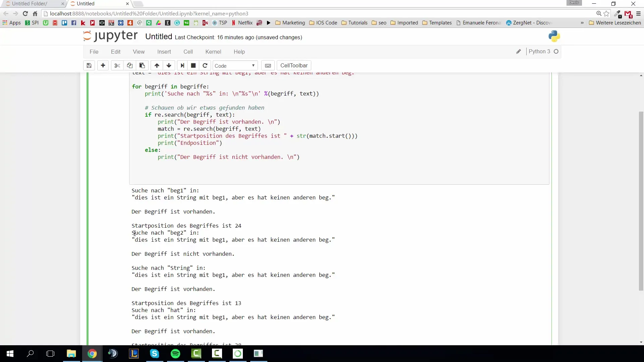Open the Cell menu

pos(188,52)
